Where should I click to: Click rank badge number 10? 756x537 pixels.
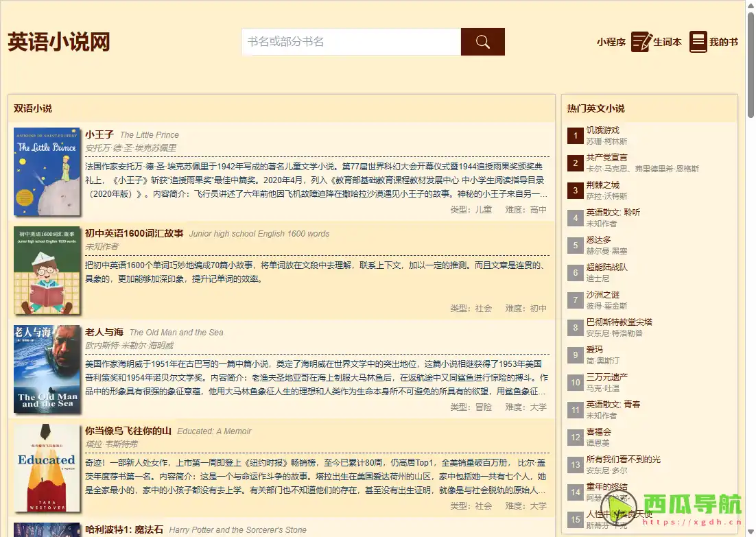[575, 383]
